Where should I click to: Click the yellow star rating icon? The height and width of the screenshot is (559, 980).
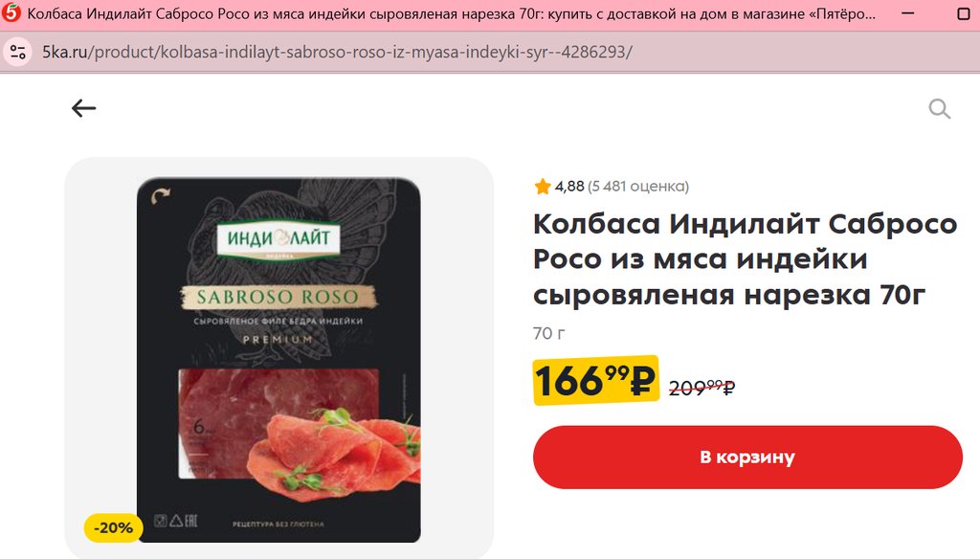(542, 187)
